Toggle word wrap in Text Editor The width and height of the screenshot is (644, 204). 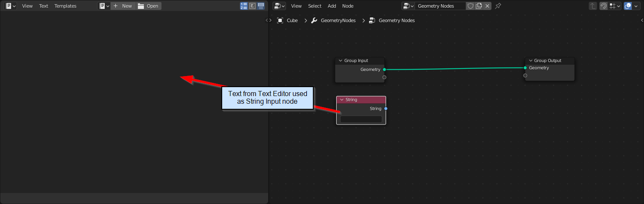pos(252,6)
